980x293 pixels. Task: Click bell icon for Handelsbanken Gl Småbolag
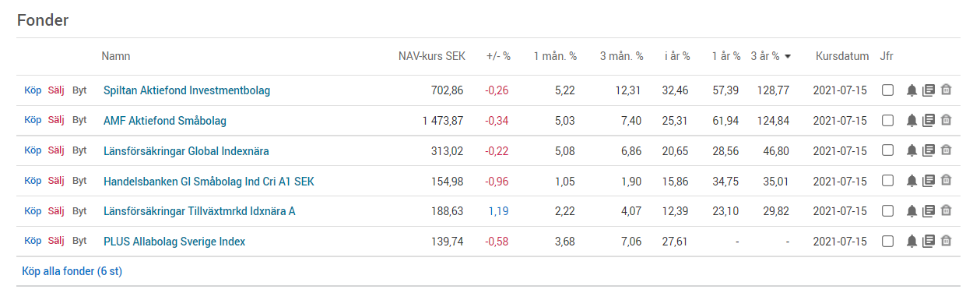[912, 181]
